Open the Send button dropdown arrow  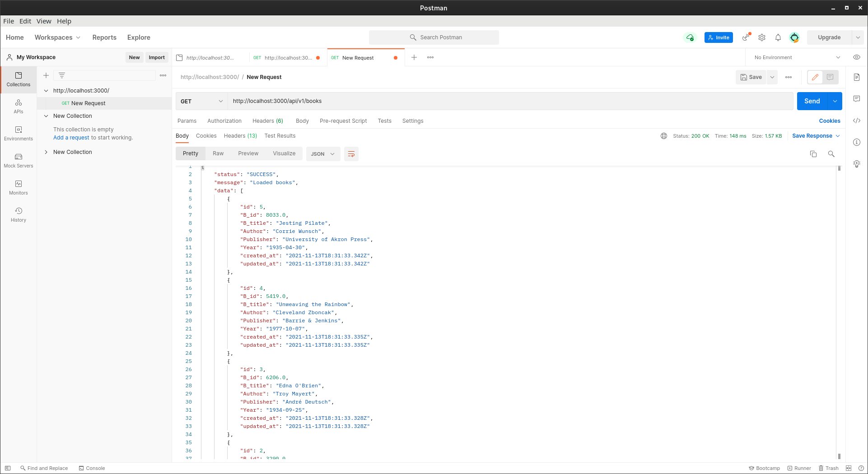point(835,101)
